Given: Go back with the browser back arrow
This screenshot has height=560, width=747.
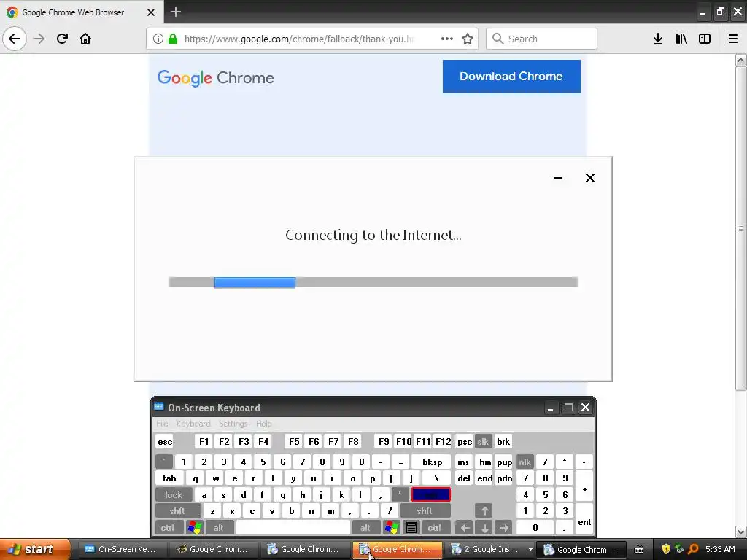Looking at the screenshot, I should tap(15, 39).
